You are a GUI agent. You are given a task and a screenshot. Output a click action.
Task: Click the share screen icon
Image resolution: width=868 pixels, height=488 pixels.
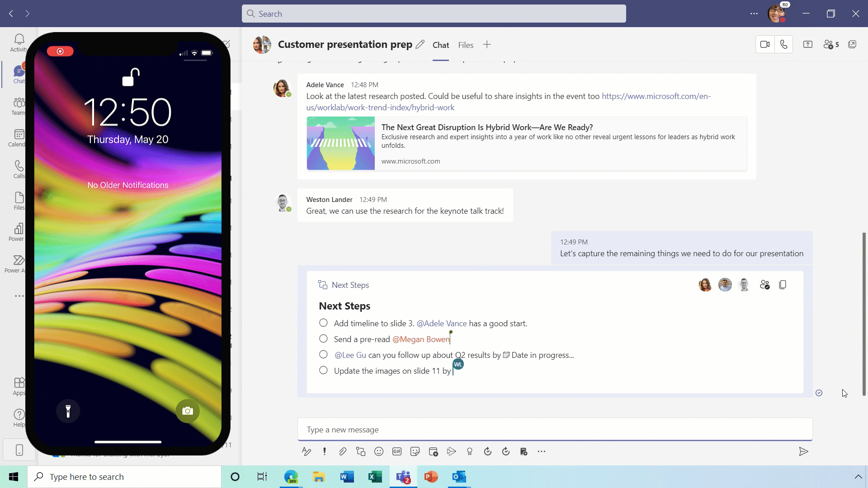pos(808,45)
